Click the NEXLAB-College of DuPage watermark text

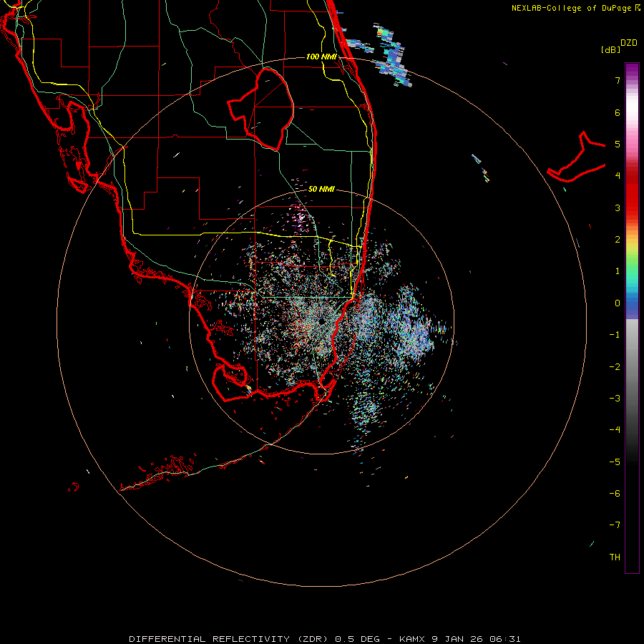(576, 8)
